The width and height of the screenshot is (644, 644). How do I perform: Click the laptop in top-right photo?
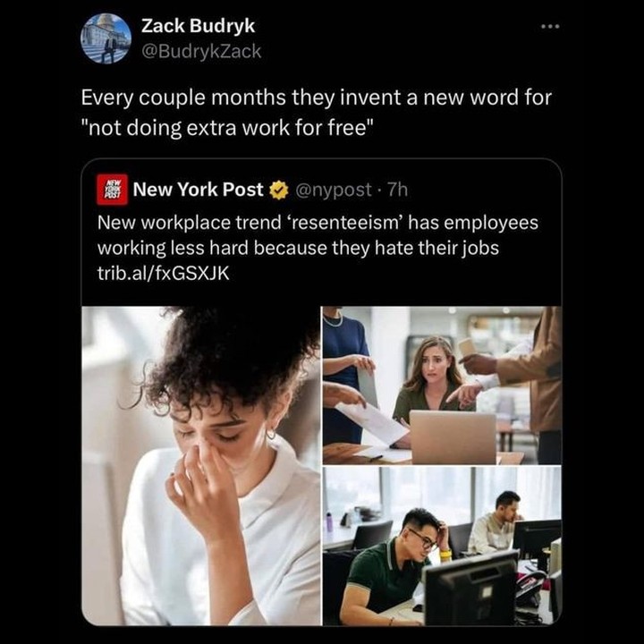coord(453,437)
